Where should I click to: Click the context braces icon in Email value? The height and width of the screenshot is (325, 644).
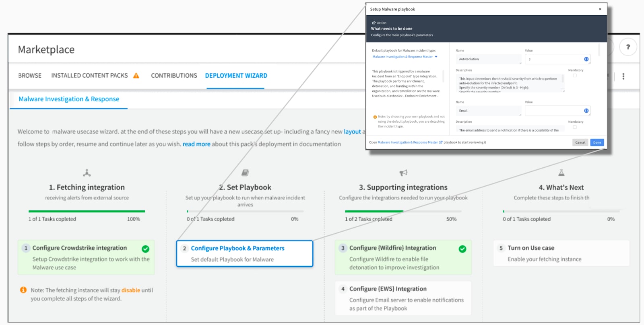pos(586,111)
